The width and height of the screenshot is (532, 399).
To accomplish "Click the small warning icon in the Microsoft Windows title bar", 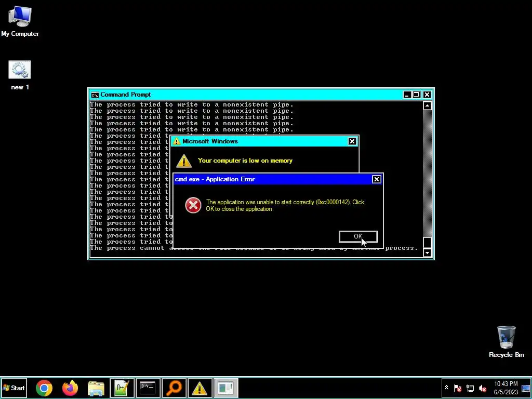I will 177,141.
